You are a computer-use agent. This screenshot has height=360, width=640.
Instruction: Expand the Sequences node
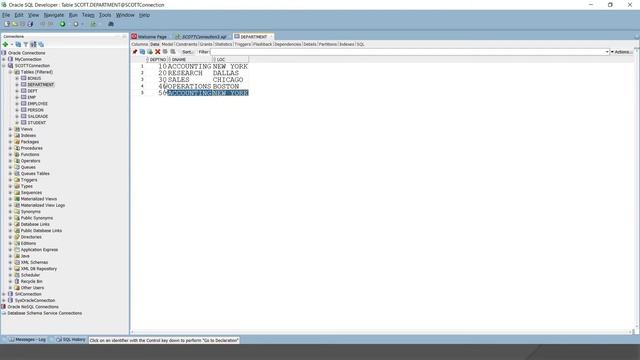click(11, 193)
